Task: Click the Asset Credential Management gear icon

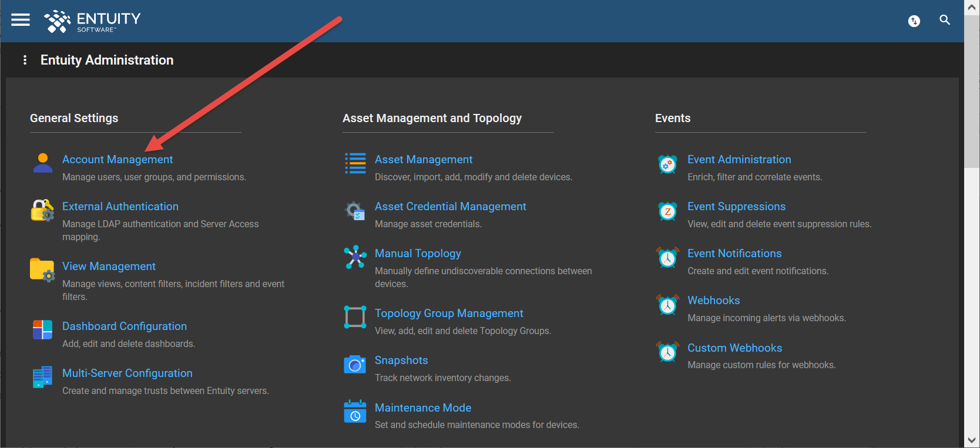Action: click(355, 210)
